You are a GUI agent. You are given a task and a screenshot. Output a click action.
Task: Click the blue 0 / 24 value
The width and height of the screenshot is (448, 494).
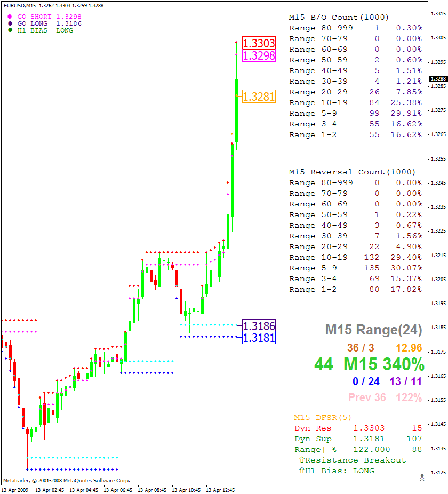(366, 381)
